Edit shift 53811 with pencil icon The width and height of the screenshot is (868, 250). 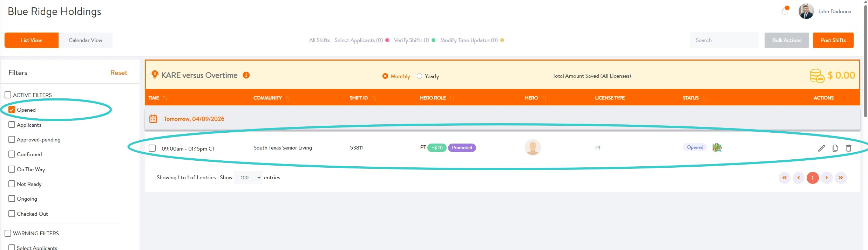[x=821, y=148]
